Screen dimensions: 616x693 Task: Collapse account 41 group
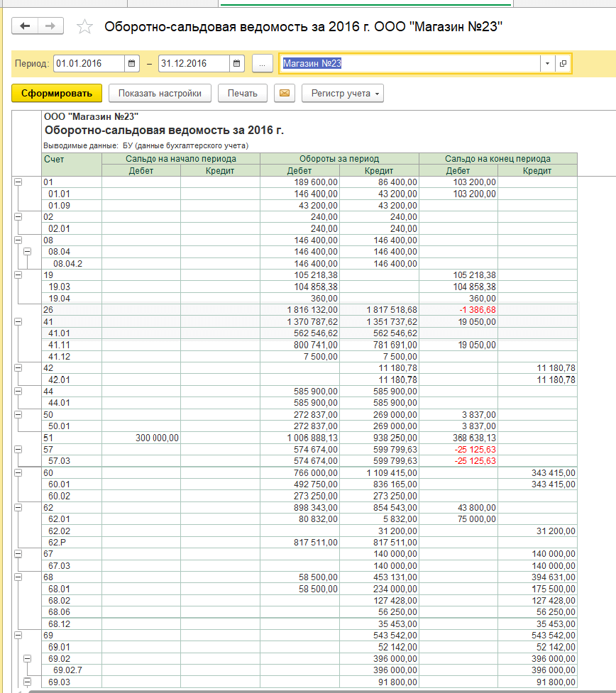click(x=18, y=321)
